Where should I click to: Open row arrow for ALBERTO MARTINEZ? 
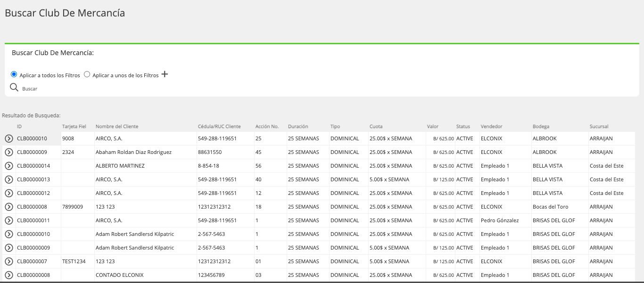8,166
